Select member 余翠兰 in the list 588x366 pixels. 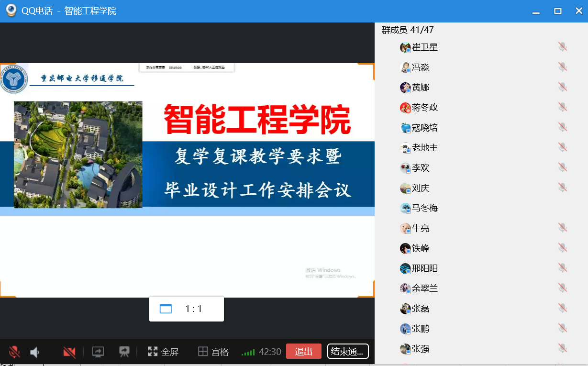[424, 288]
